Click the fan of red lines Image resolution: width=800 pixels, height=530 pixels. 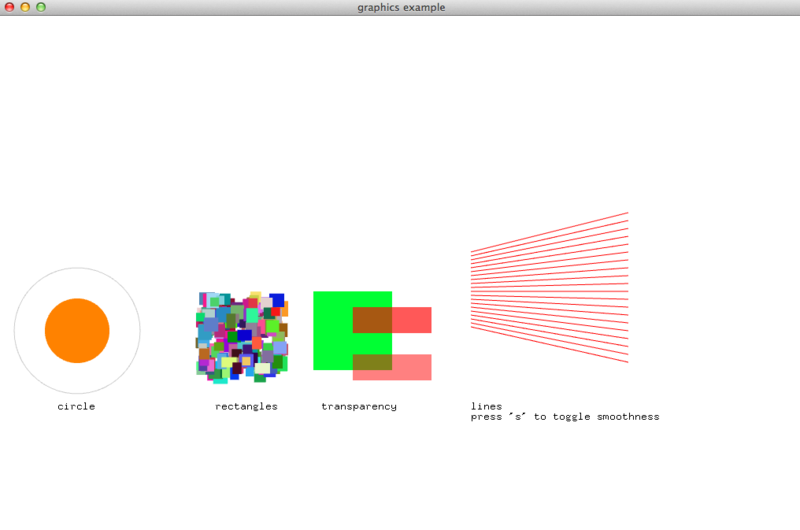coord(549,288)
